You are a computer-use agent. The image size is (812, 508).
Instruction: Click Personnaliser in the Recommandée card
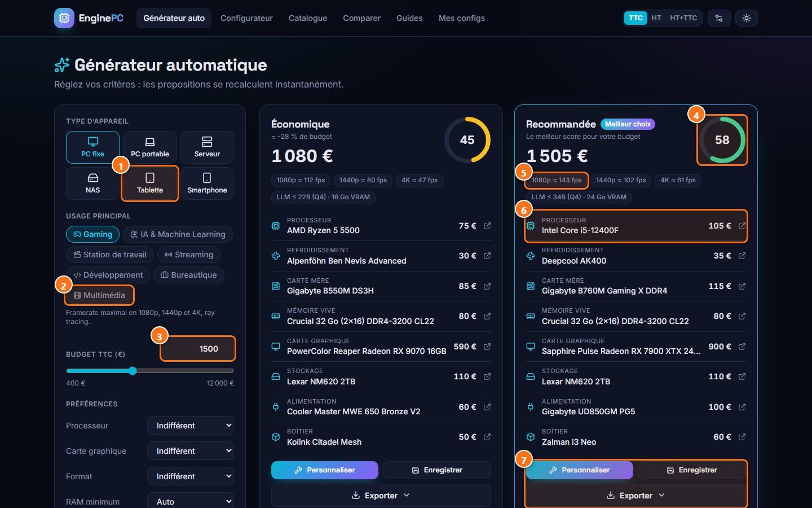click(x=580, y=470)
